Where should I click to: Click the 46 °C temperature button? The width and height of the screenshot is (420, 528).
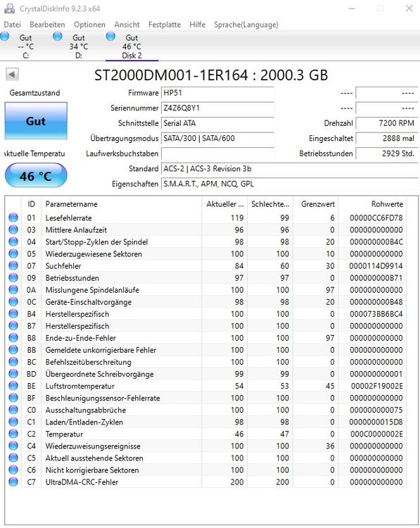(36, 175)
